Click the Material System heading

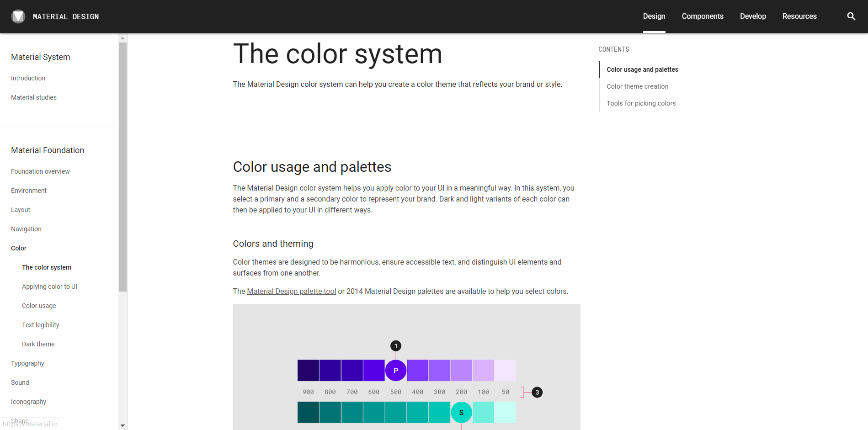click(41, 57)
